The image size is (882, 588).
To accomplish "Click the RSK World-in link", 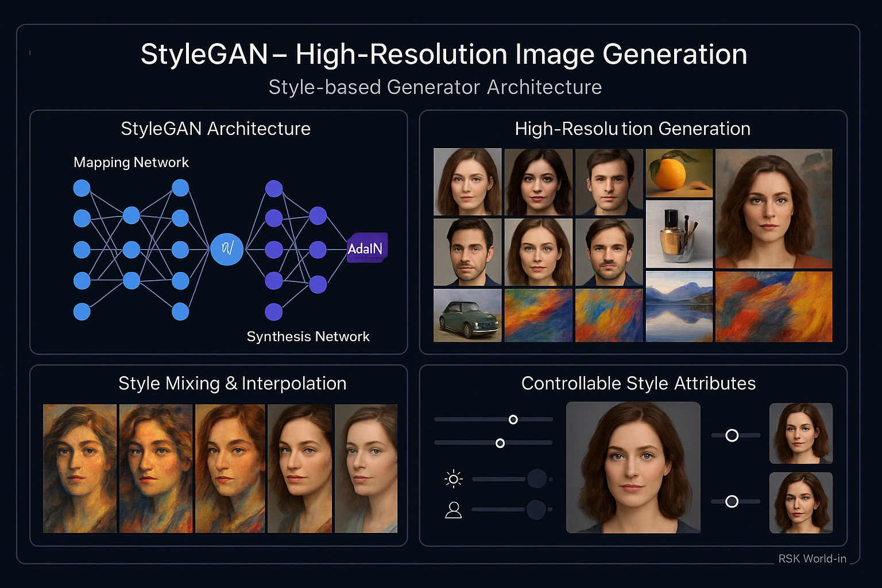I will 812,559.
